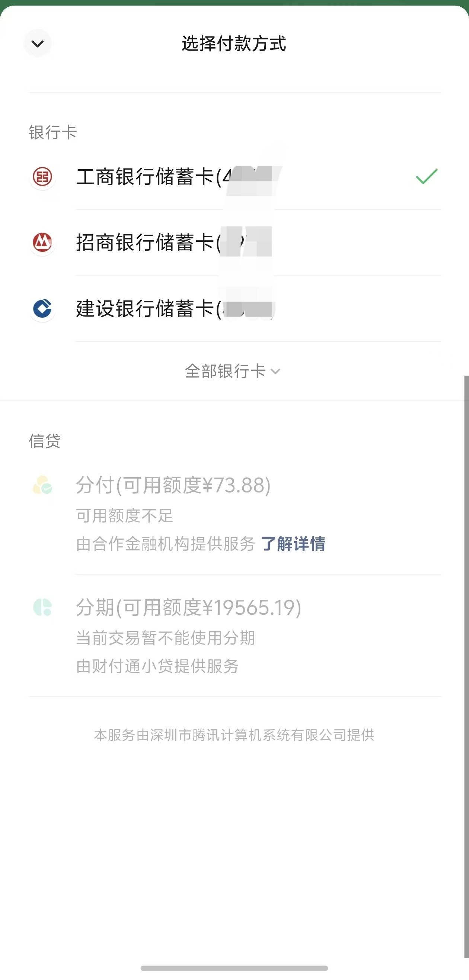The image size is (469, 980).
Task: Tap the bottom home indicator bar
Action: (x=234, y=968)
